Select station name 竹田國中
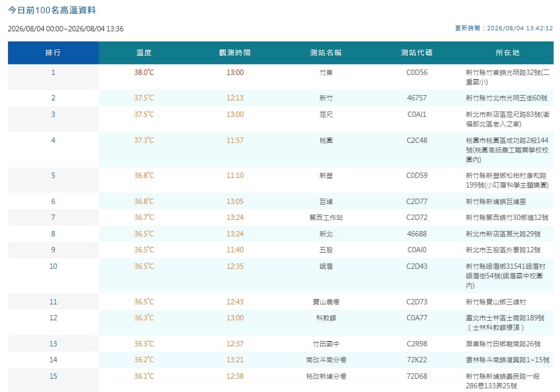Viewport: 560px width, 392px height. point(325,344)
